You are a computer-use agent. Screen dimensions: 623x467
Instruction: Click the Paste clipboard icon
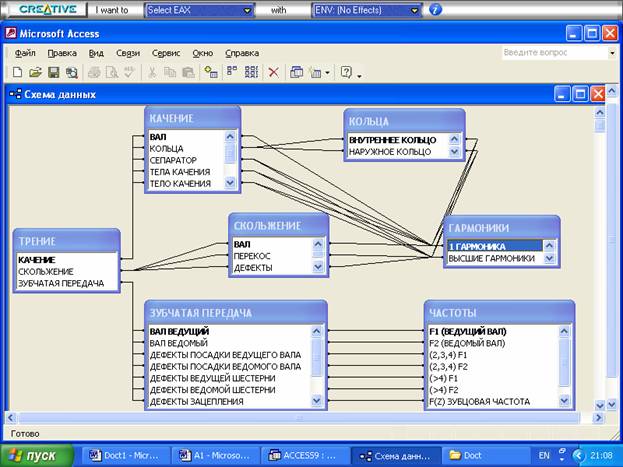(x=188, y=72)
